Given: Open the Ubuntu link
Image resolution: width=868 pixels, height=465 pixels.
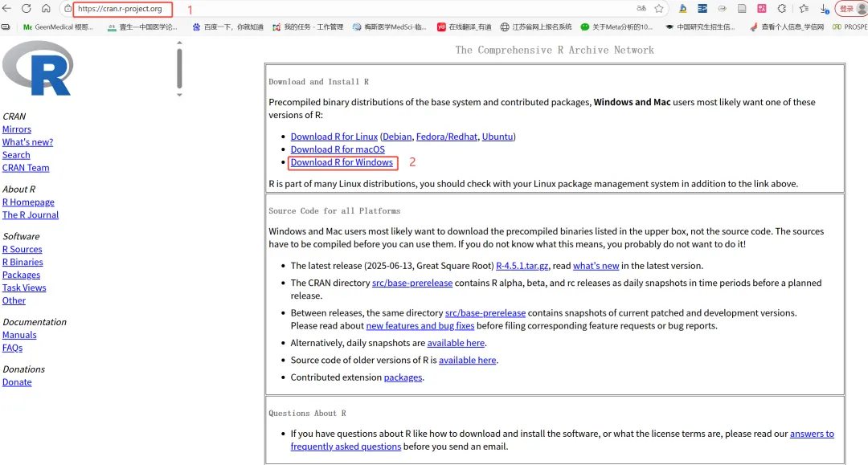Looking at the screenshot, I should [497, 137].
